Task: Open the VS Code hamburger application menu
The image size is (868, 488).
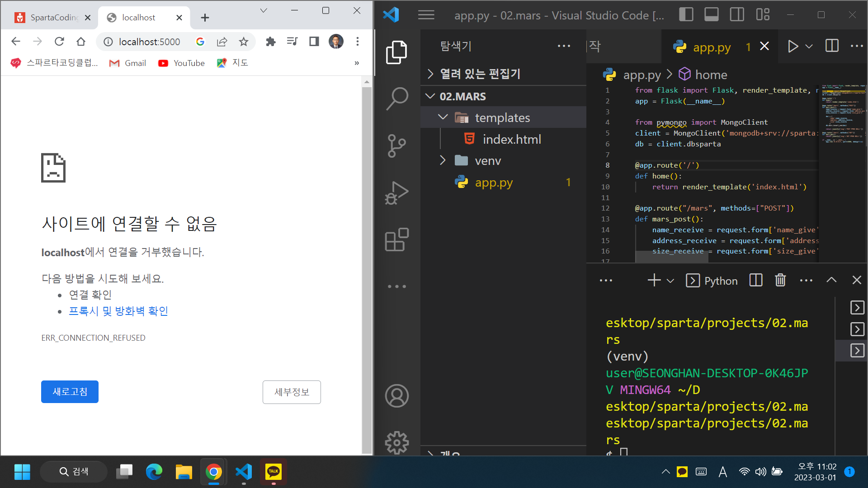Action: coord(426,15)
